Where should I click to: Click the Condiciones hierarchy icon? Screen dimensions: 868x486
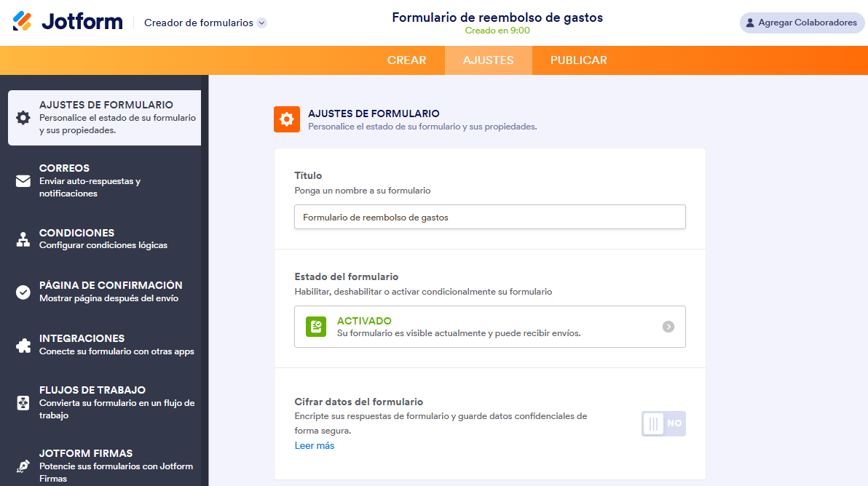(x=23, y=239)
